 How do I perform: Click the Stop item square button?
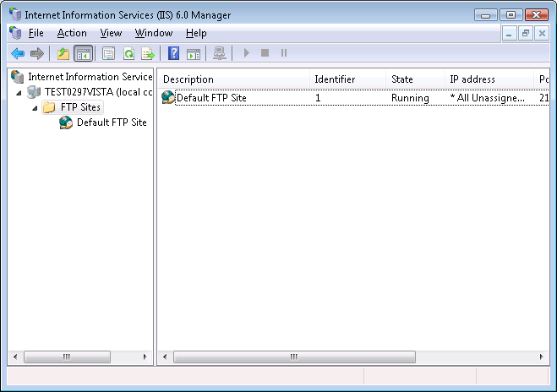point(265,53)
